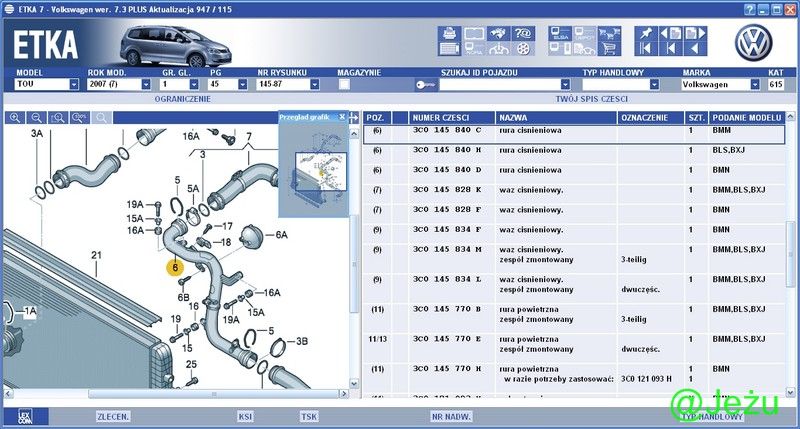Expand the SZUKAJ ID POJAZDU dropdown
800x429 pixels.
pos(565,84)
